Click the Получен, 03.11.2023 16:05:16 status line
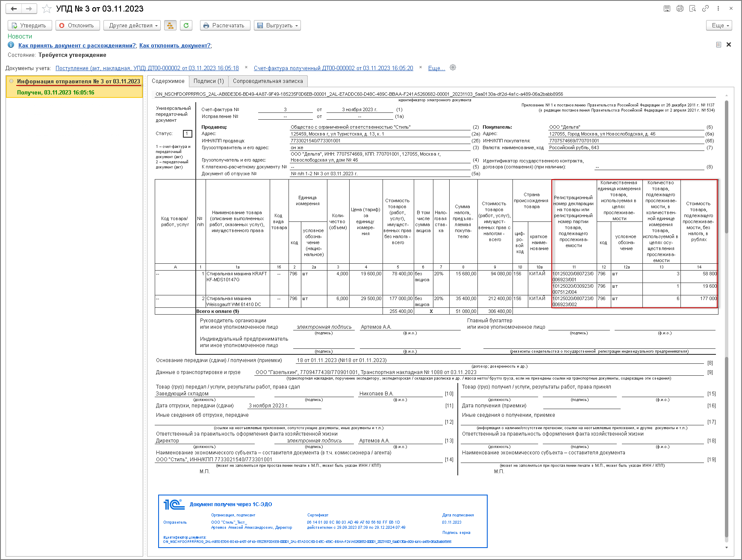This screenshot has width=742, height=560. point(56,92)
